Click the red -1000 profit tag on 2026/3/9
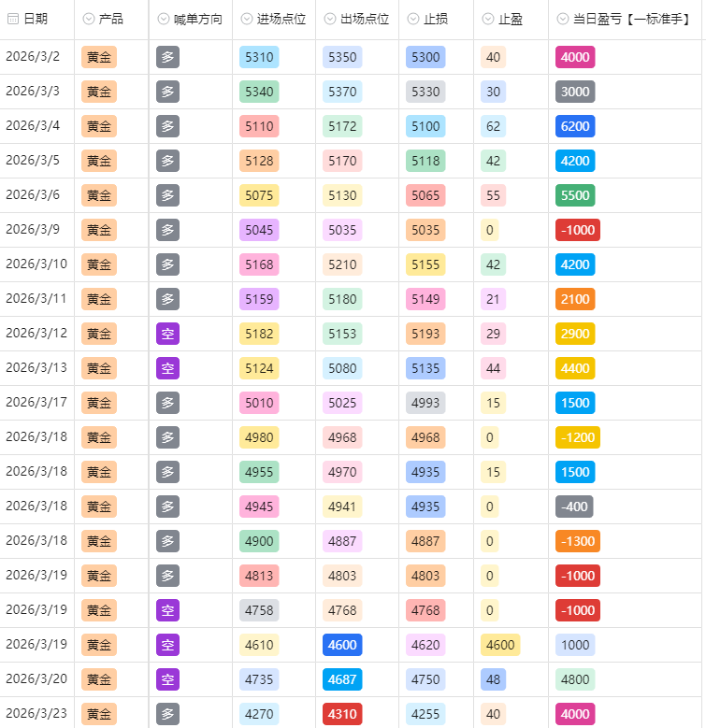Viewport: 706px width, 728px height. [x=577, y=230]
